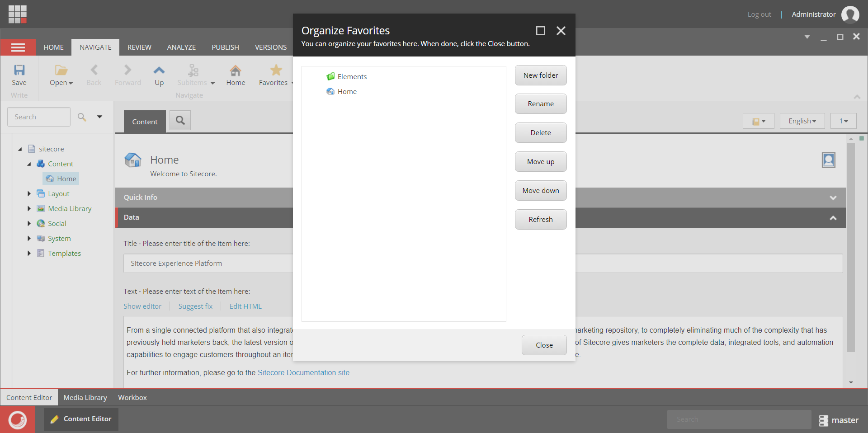Click the search magnifier beside Search box
Viewport: 868px width, 433px height.
(x=82, y=117)
